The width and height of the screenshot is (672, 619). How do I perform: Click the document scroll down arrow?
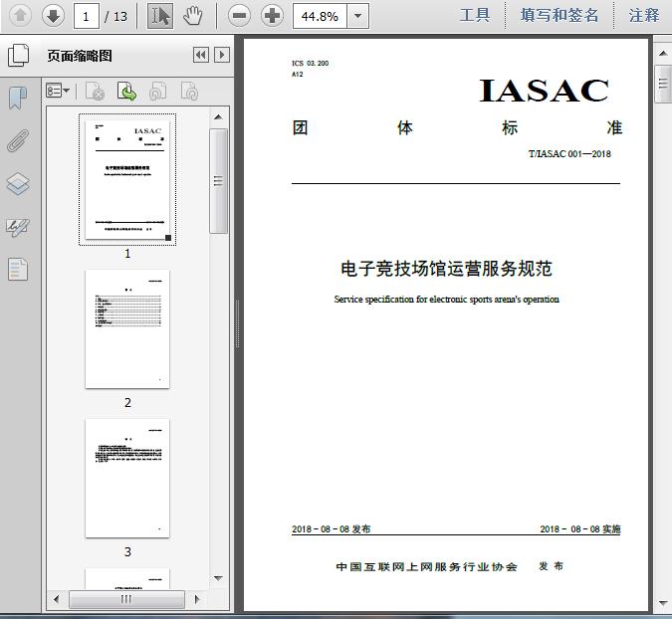click(x=663, y=603)
